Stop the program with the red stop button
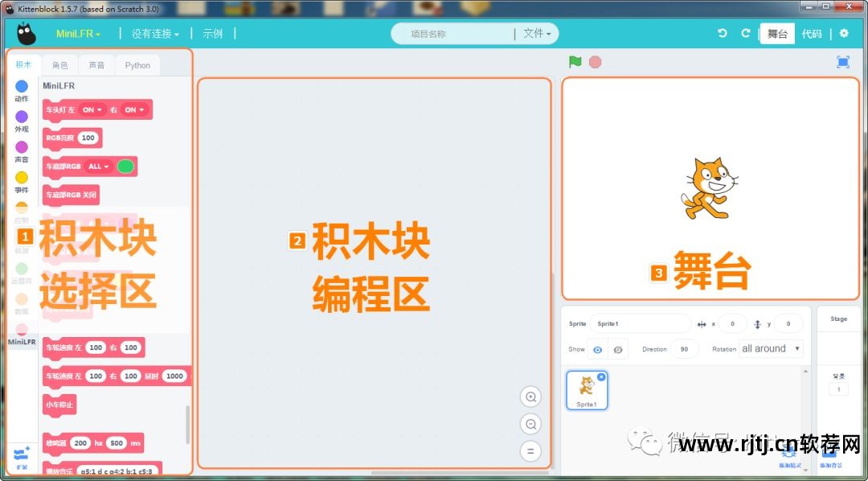 595,62
